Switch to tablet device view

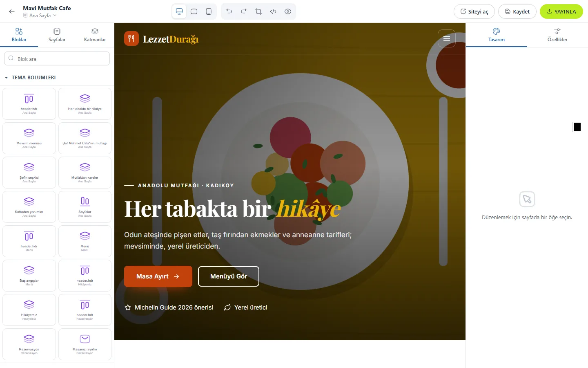click(194, 11)
